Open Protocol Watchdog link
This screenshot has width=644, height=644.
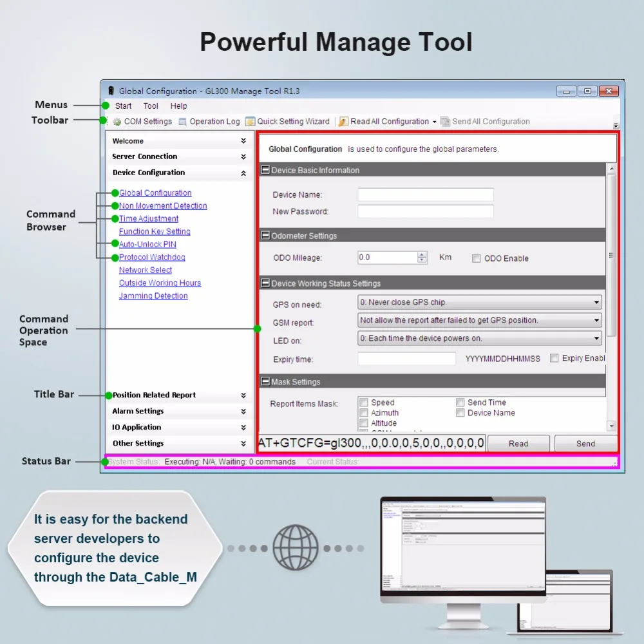coord(152,257)
